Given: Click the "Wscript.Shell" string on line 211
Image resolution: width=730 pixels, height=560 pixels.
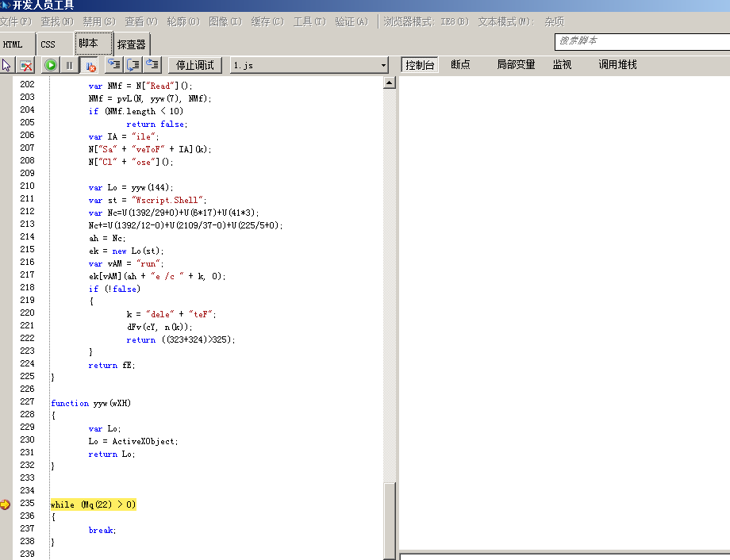Looking at the screenshot, I should 168,200.
